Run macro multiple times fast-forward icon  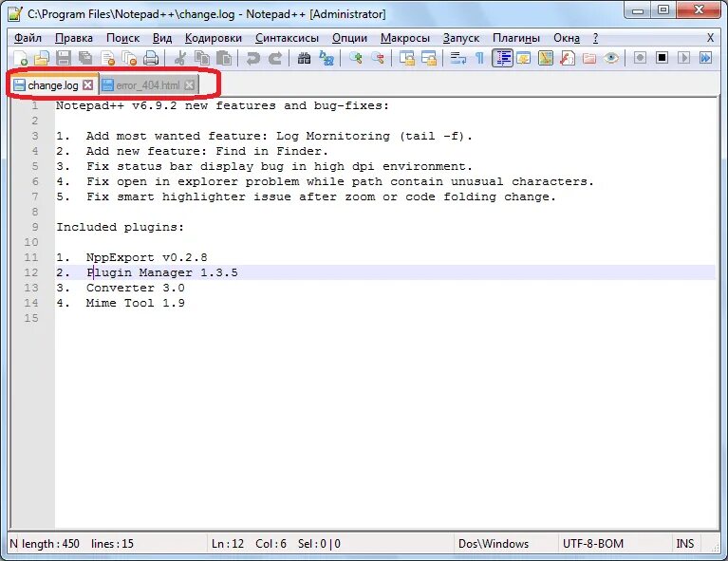(706, 59)
